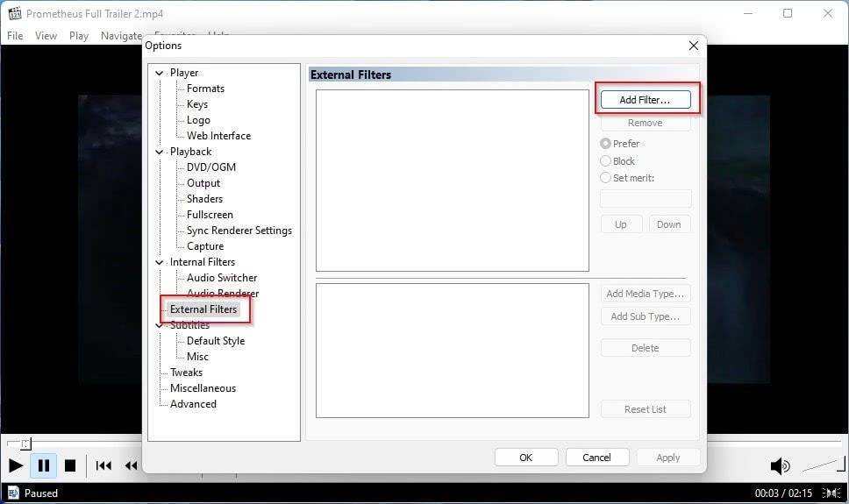Viewport: 849px width, 504px height.
Task: Select Advanced in the tree
Action: pos(193,404)
